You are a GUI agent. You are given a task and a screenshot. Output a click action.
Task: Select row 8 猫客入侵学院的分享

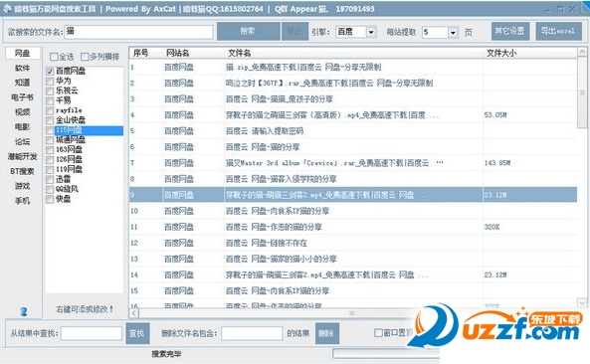[x=353, y=179]
